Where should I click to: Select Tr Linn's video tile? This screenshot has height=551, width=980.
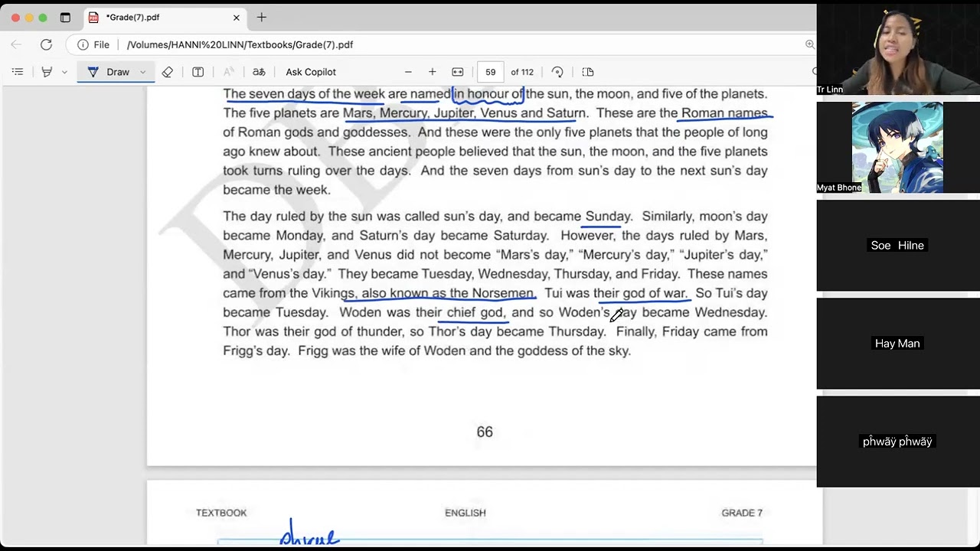[898, 50]
